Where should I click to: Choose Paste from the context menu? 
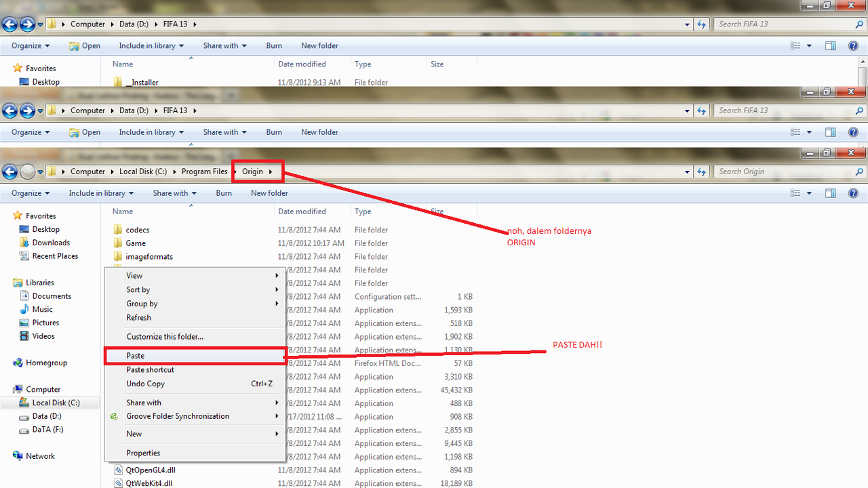point(195,356)
